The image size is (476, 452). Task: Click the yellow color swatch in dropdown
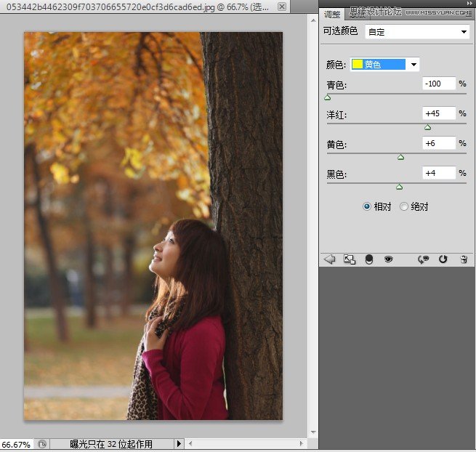[358, 65]
